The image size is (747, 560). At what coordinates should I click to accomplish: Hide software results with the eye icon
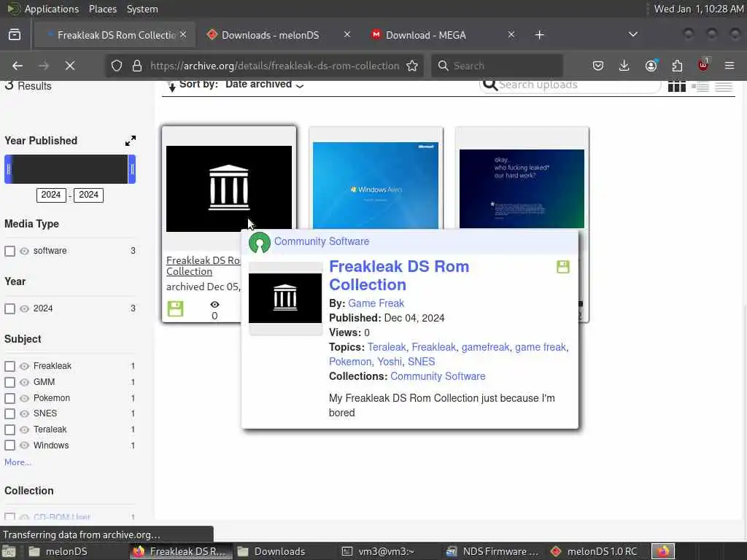pyautogui.click(x=24, y=251)
